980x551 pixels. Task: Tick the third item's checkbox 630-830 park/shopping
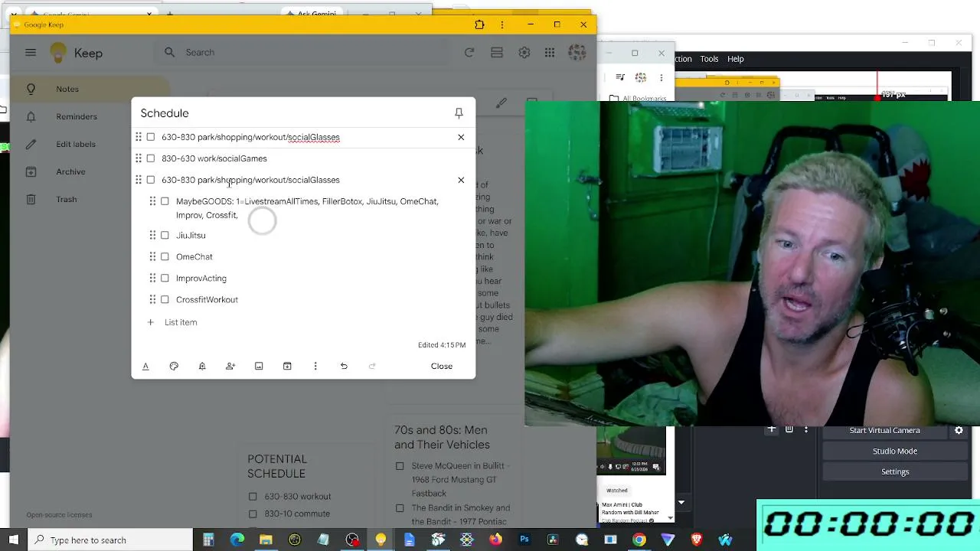pyautogui.click(x=151, y=180)
